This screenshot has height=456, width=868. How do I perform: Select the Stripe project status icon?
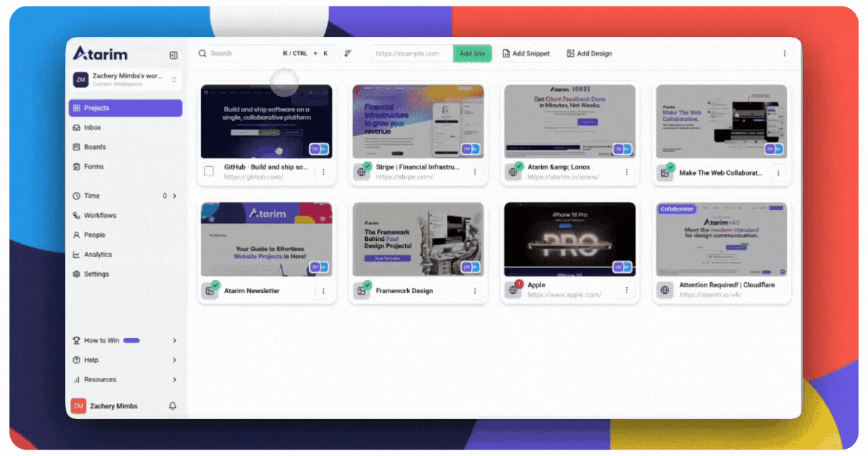tap(361, 172)
